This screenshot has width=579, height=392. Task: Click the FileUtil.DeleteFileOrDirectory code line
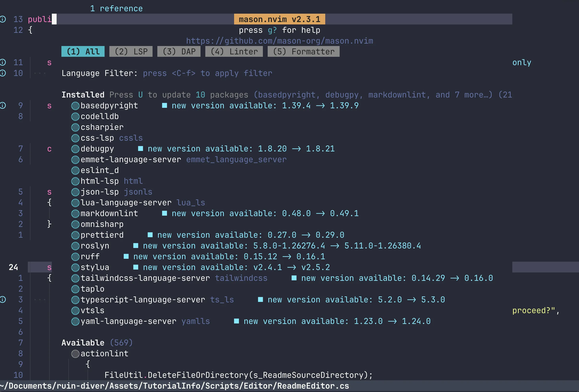coord(239,375)
